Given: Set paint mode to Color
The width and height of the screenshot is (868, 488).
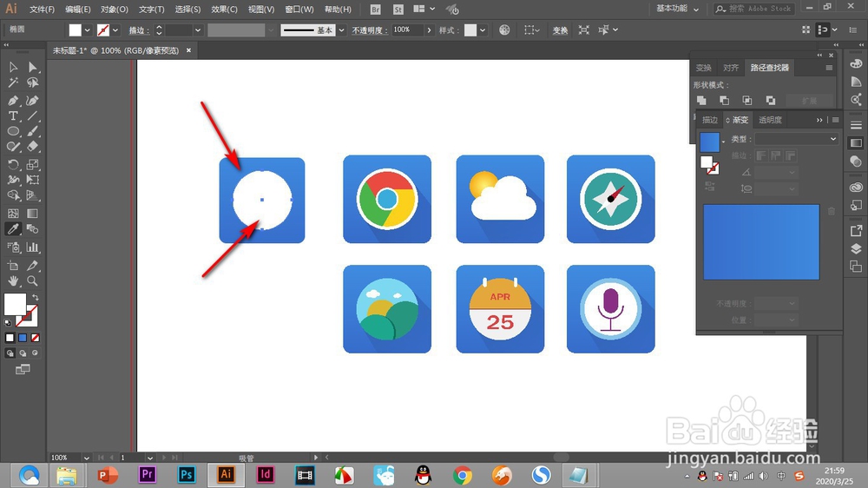Looking at the screenshot, I should (10, 338).
